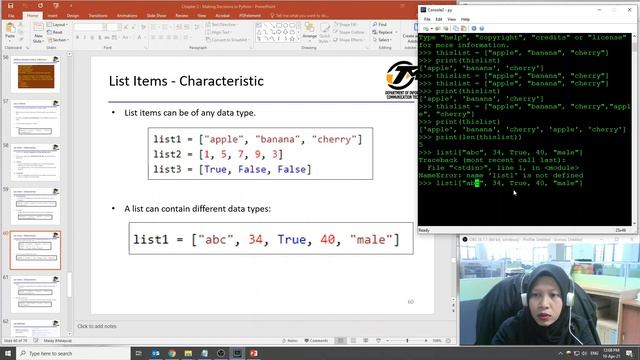Open the Select dropdown in Editing group

click(382, 40)
